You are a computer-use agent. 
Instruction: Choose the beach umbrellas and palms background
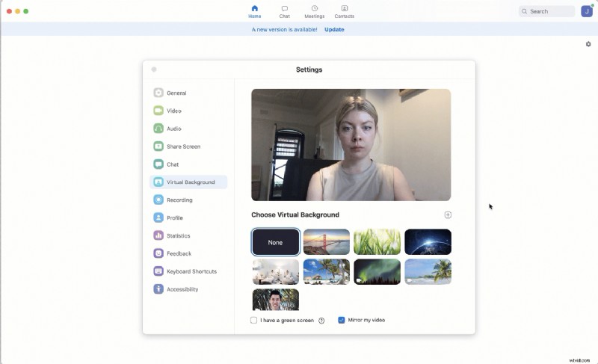tap(327, 272)
